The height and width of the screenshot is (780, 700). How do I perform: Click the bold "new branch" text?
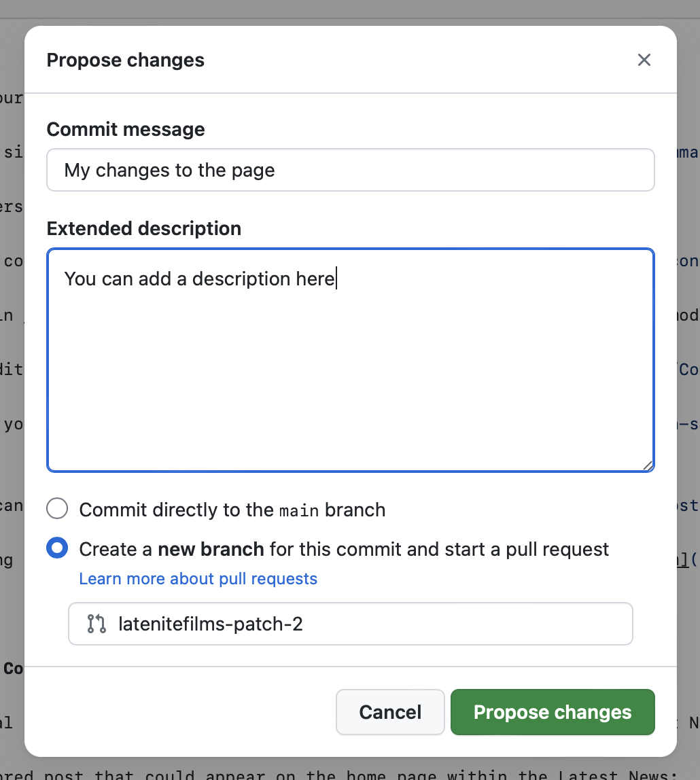coord(211,549)
